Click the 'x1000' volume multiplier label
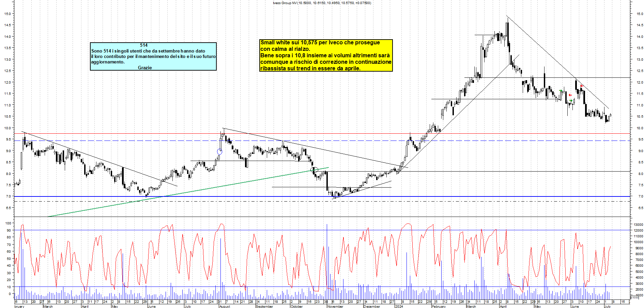This screenshot has height=308, width=644. (x=634, y=297)
